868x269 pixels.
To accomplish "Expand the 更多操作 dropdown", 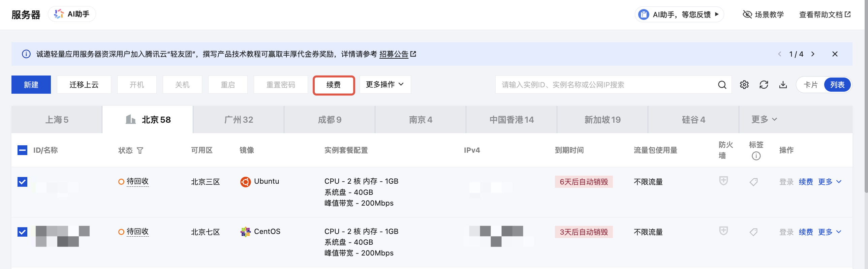I will [385, 84].
